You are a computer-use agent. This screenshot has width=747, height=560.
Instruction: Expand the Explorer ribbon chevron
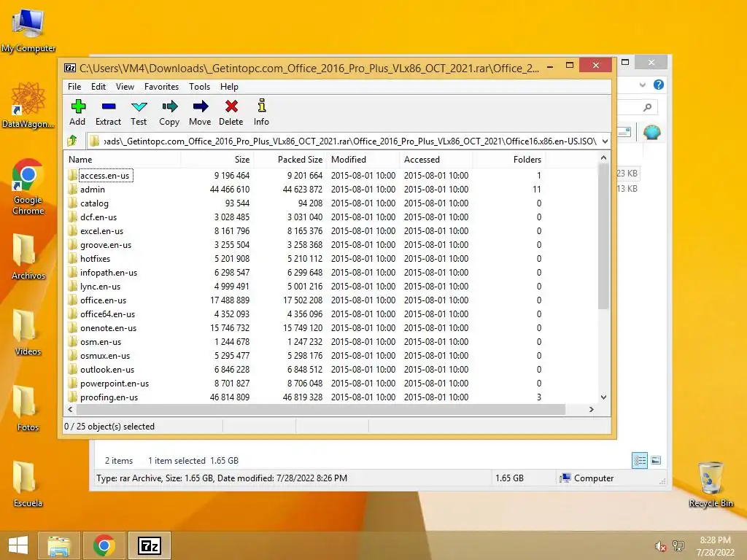pyautogui.click(x=643, y=85)
